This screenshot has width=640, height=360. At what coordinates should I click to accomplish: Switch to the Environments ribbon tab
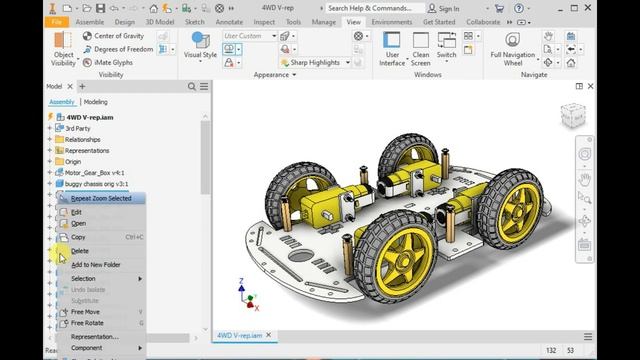(392, 22)
